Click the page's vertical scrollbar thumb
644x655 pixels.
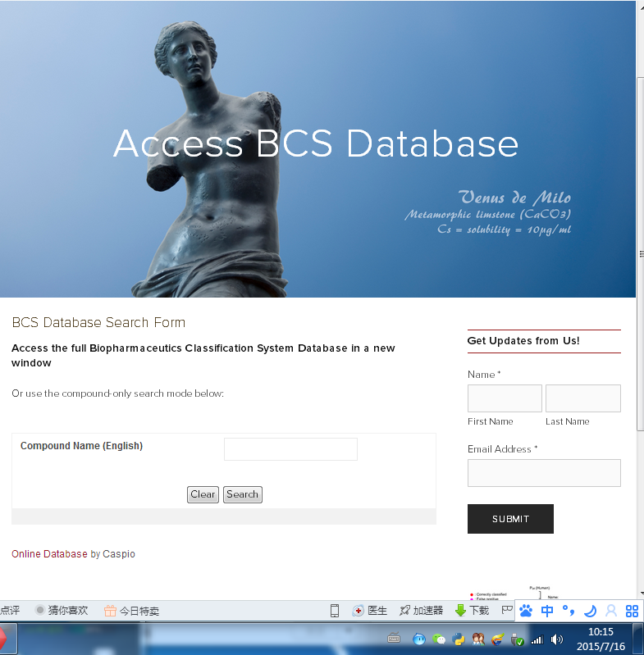pyautogui.click(x=640, y=253)
